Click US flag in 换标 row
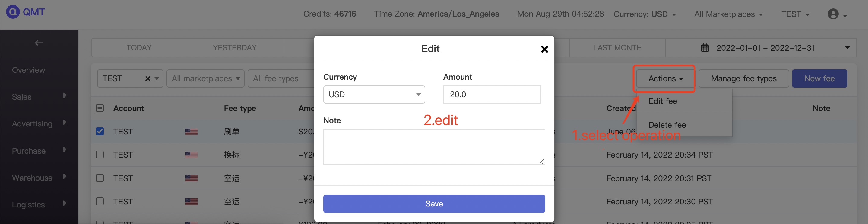 tap(192, 155)
